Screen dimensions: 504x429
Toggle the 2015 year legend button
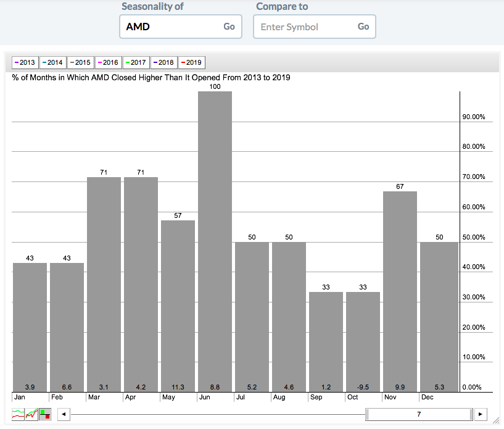tap(80, 62)
